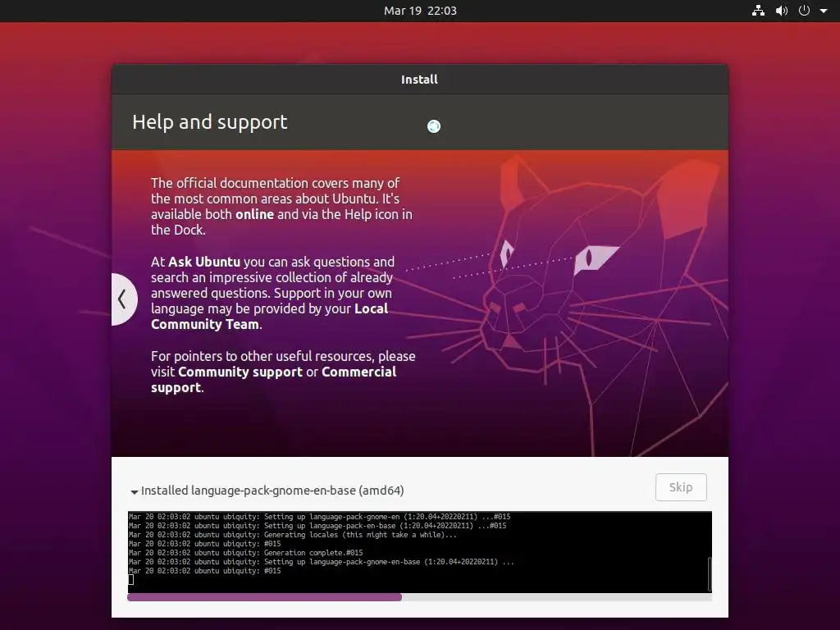The width and height of the screenshot is (840, 630).
Task: Click the installation progress bar
Action: point(419,597)
